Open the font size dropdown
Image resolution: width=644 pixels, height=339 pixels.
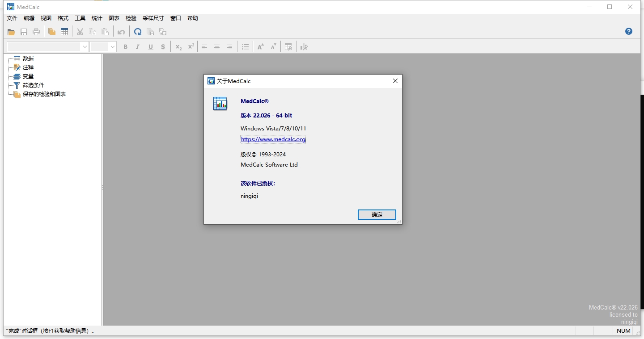112,47
